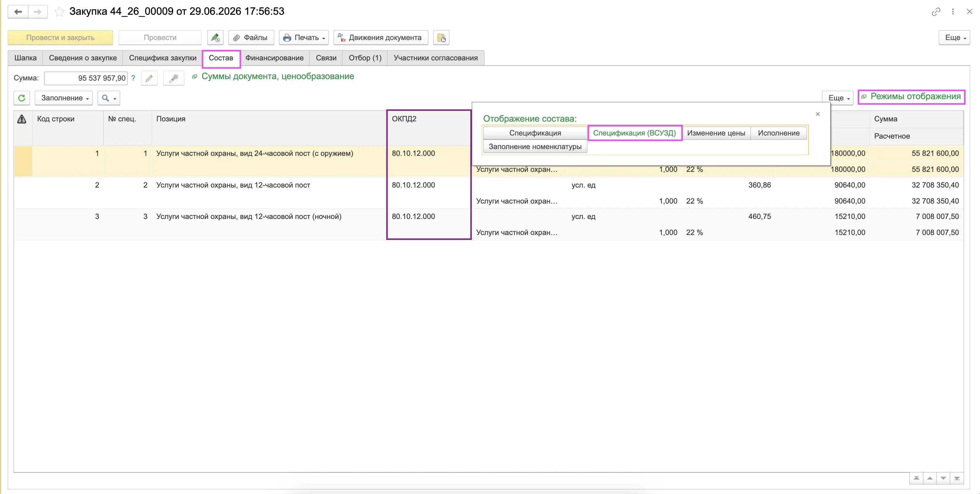Open the Заполнение dropdown
The image size is (980, 494).
click(63, 98)
